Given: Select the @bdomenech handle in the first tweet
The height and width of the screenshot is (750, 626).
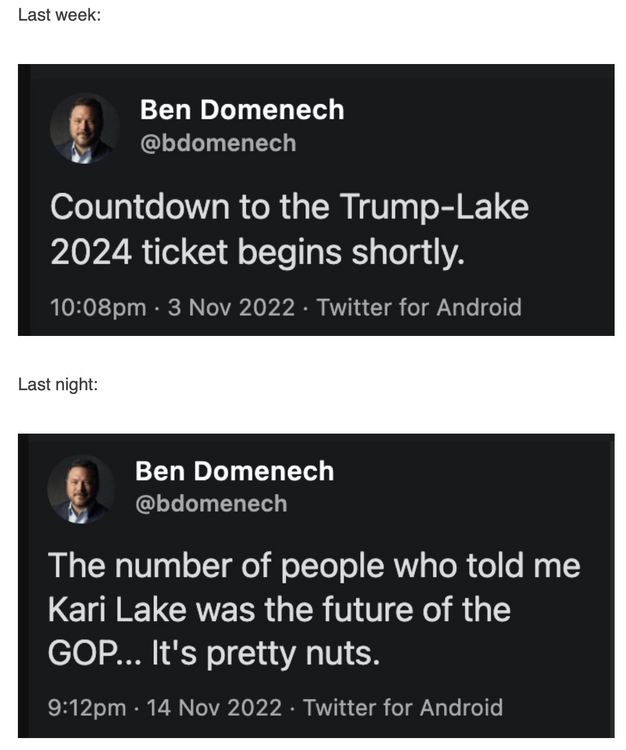Looking at the screenshot, I should [218, 143].
